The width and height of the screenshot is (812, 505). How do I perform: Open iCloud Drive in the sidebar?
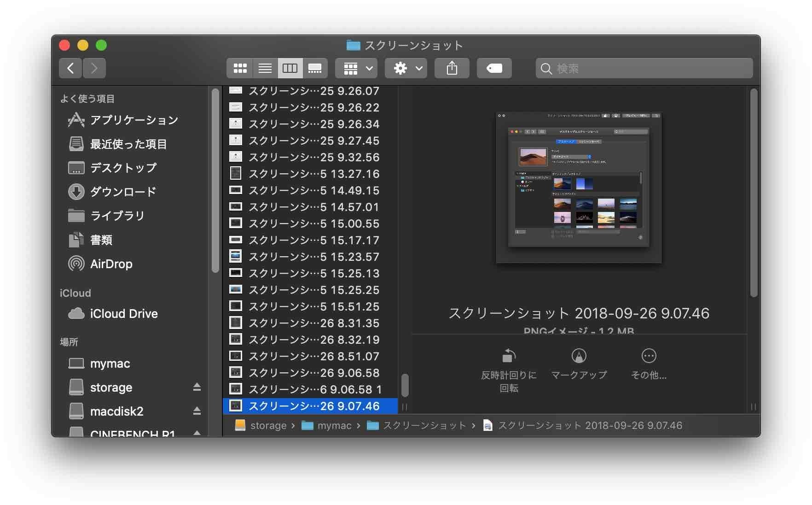113,313
